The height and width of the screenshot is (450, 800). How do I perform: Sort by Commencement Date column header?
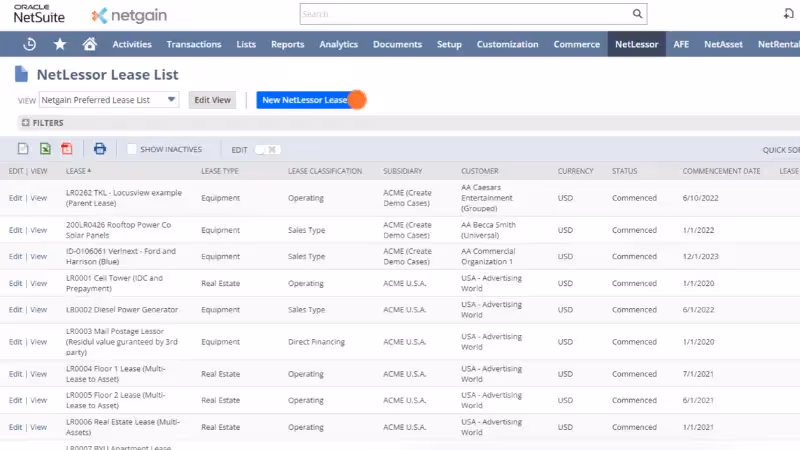[x=721, y=171]
